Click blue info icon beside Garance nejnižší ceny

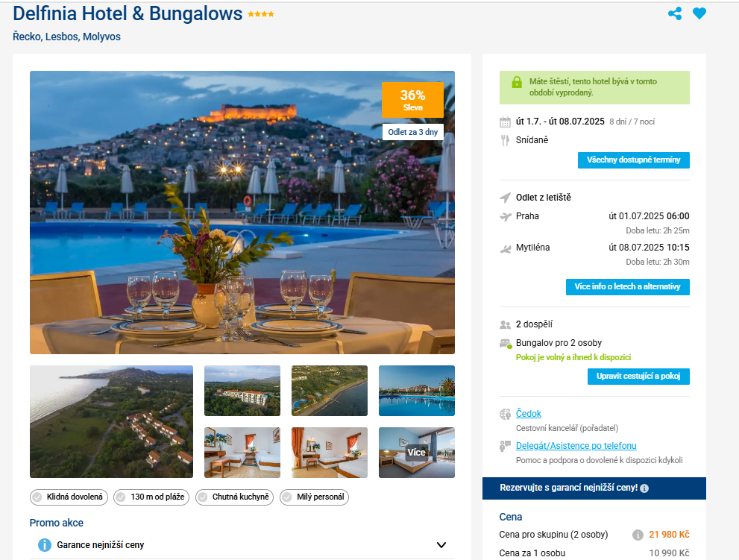pyautogui.click(x=44, y=545)
